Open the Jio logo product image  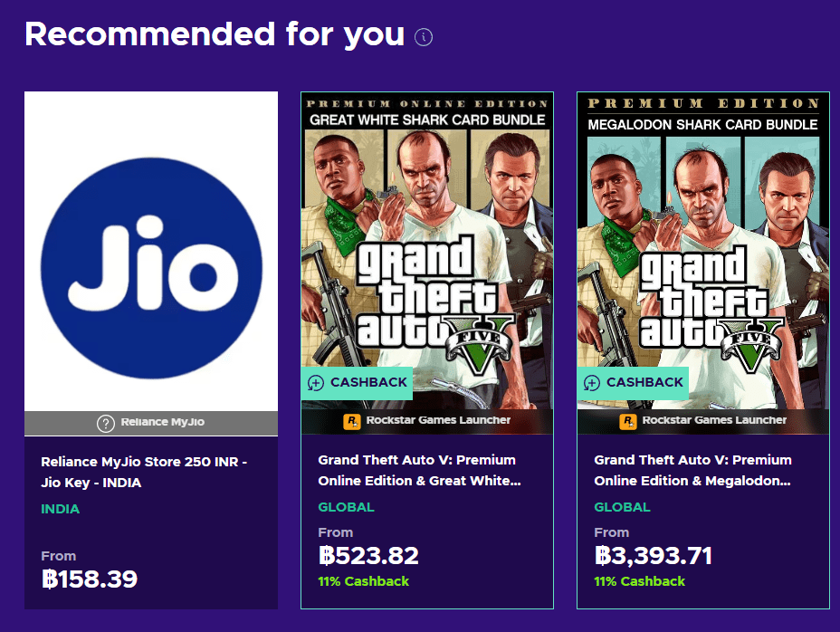coord(151,251)
